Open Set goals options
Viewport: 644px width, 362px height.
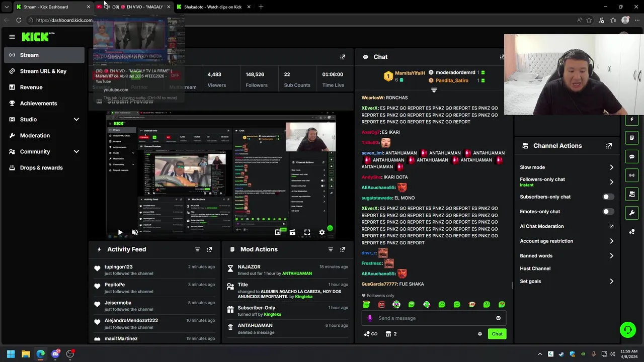point(567,282)
